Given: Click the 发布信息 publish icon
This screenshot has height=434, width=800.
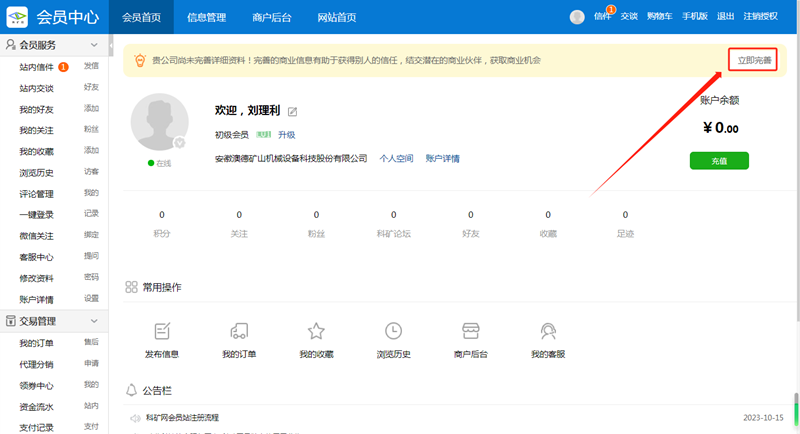Looking at the screenshot, I should (x=162, y=332).
